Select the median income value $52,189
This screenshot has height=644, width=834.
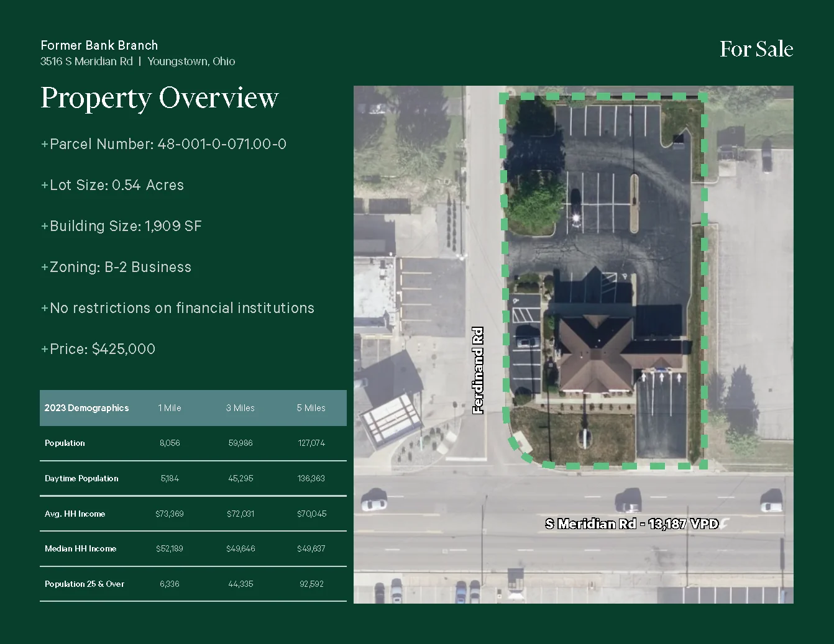[x=170, y=549]
